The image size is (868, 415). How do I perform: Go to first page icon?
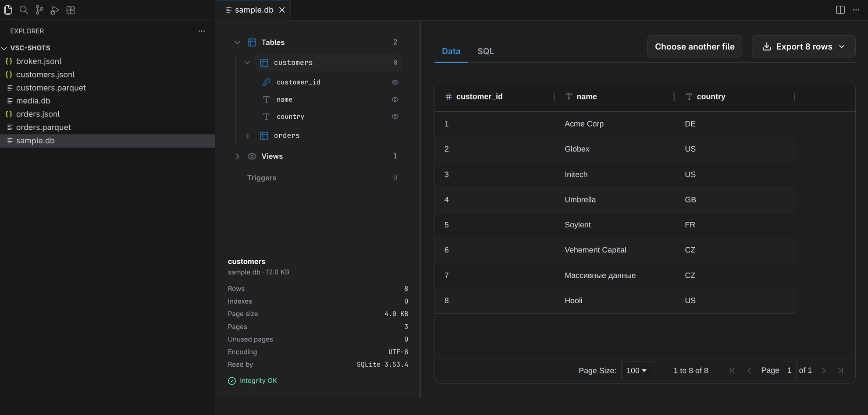(732, 371)
